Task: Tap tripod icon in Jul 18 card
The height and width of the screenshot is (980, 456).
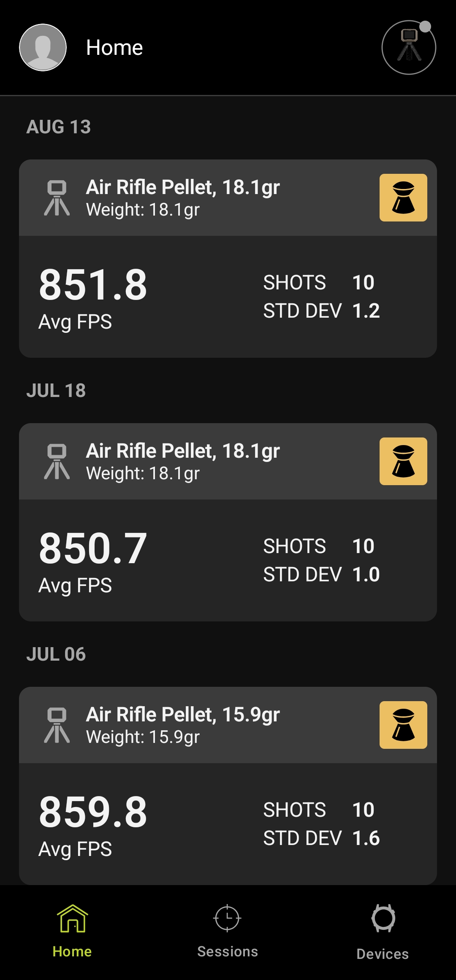Action: click(57, 462)
